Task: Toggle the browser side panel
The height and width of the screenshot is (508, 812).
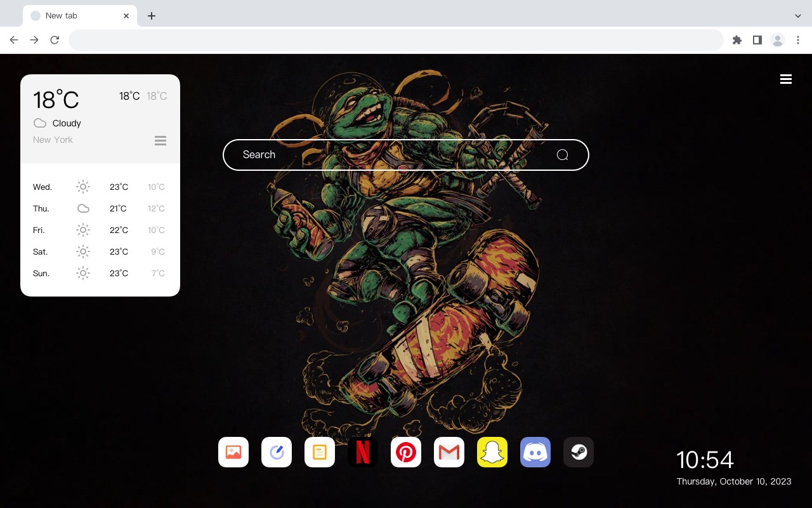Action: click(757, 40)
